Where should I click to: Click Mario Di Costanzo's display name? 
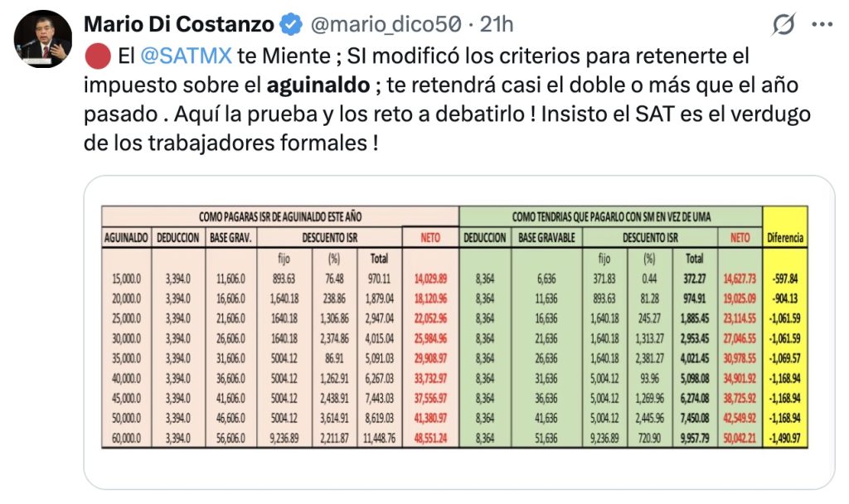click(178, 24)
